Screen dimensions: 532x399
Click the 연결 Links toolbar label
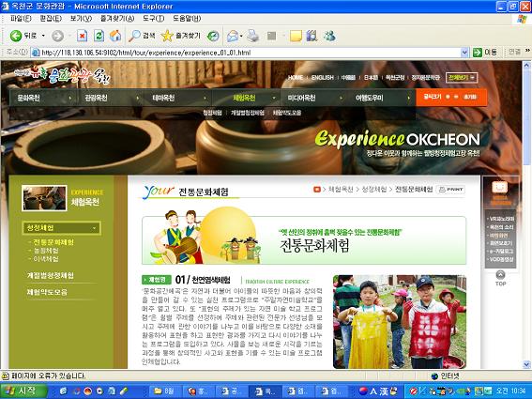514,52
